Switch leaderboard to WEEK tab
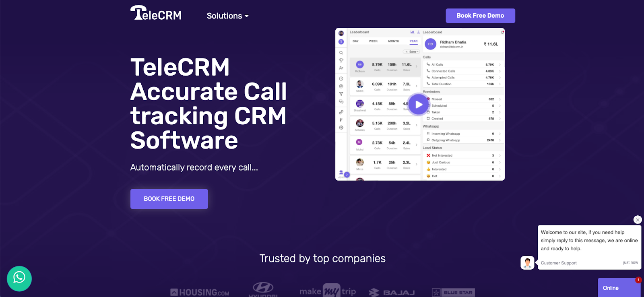Viewport: 644px width, 297px height. point(373,41)
